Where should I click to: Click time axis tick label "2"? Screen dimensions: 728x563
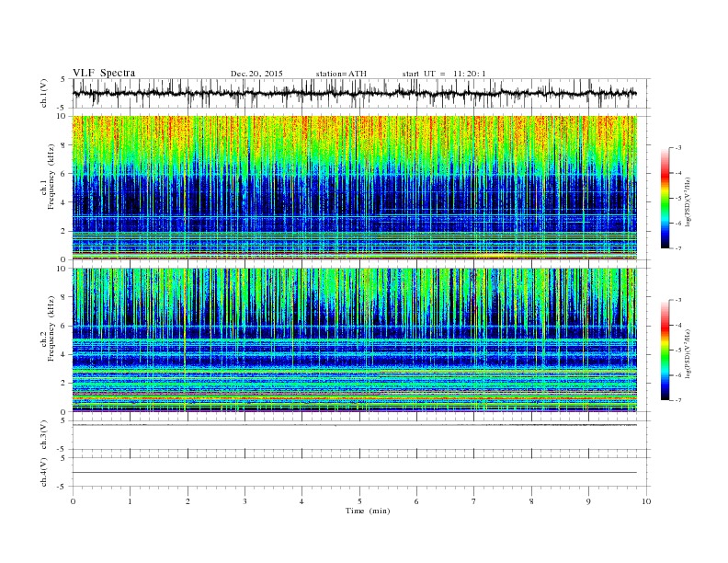click(188, 501)
